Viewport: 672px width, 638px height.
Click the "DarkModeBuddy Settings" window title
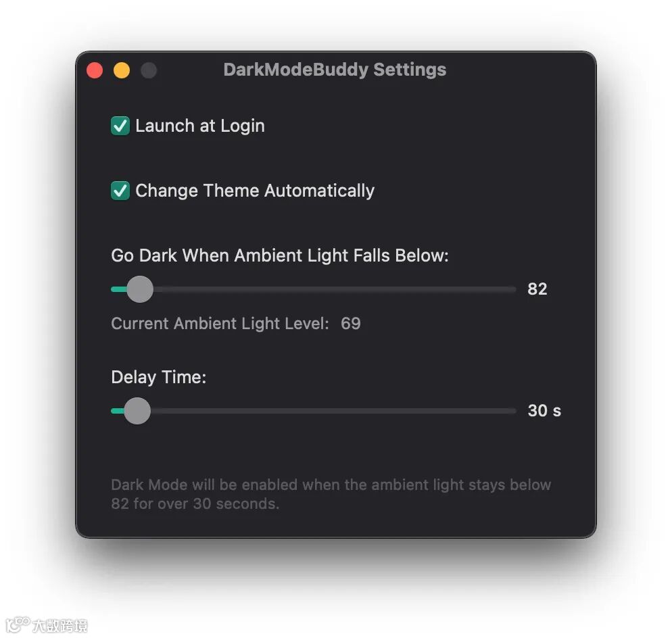pos(335,70)
